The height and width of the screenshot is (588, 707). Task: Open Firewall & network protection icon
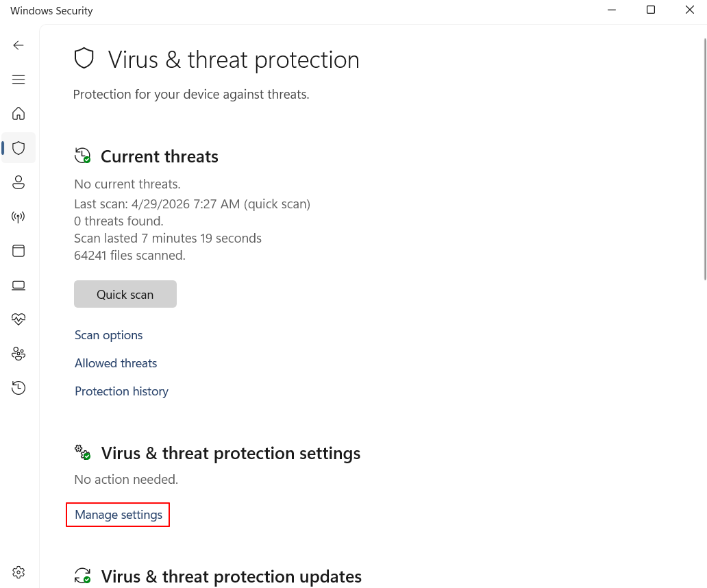[x=18, y=217]
